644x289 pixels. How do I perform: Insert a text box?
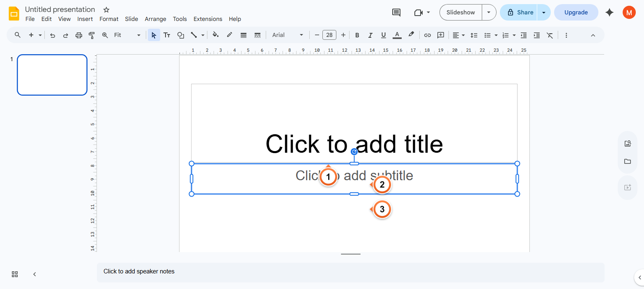point(167,35)
